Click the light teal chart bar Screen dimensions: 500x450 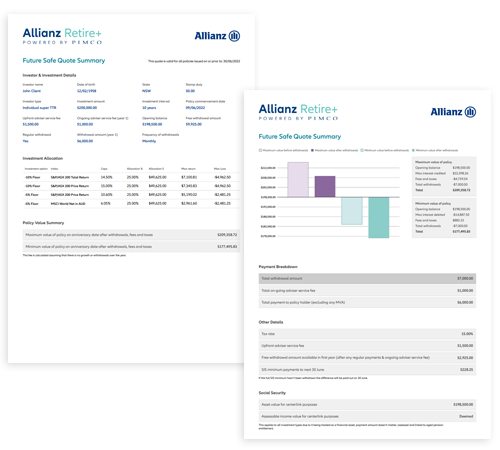pos(352,211)
